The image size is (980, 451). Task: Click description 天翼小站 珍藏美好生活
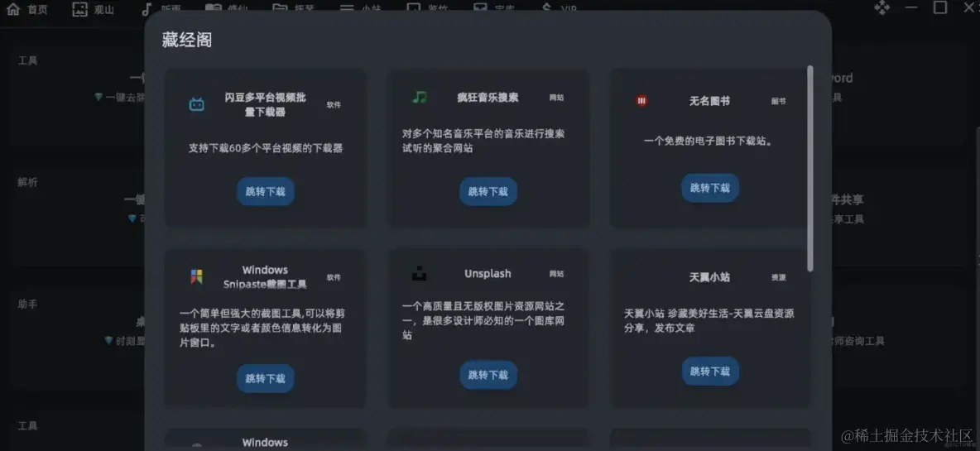click(x=709, y=321)
